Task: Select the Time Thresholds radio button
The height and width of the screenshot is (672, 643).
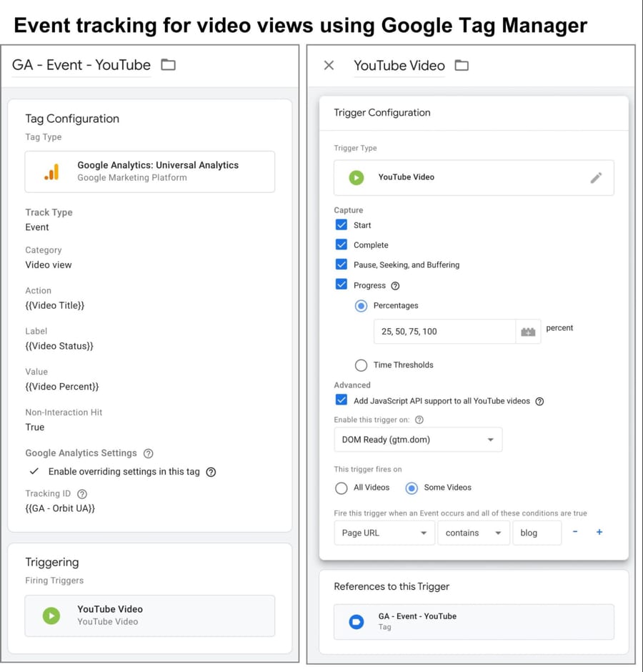Action: click(361, 365)
